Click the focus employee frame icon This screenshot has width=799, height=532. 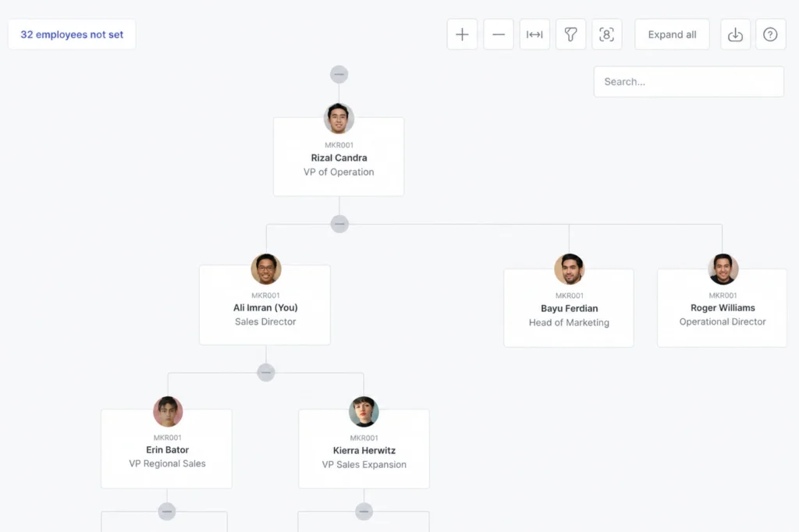coord(606,34)
